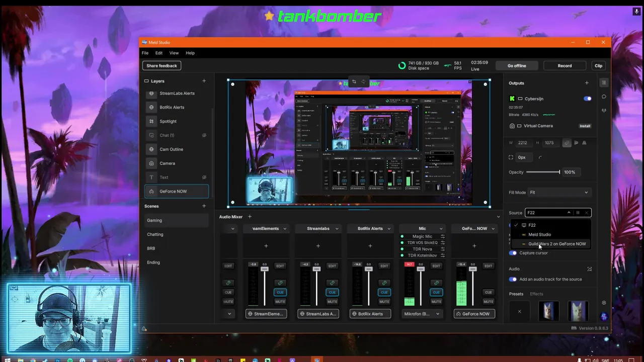
Task: Click the aspect ratio lock link icon
Action: 567,143
